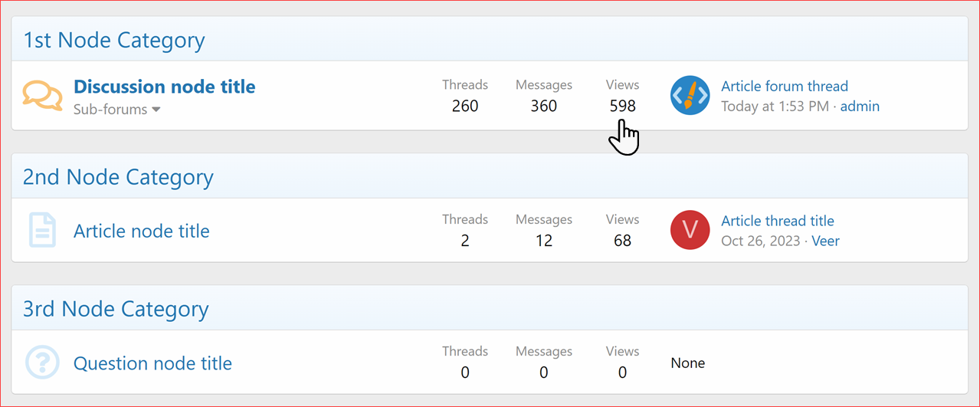Click the admin username link
This screenshot has width=980, height=407.
(860, 107)
